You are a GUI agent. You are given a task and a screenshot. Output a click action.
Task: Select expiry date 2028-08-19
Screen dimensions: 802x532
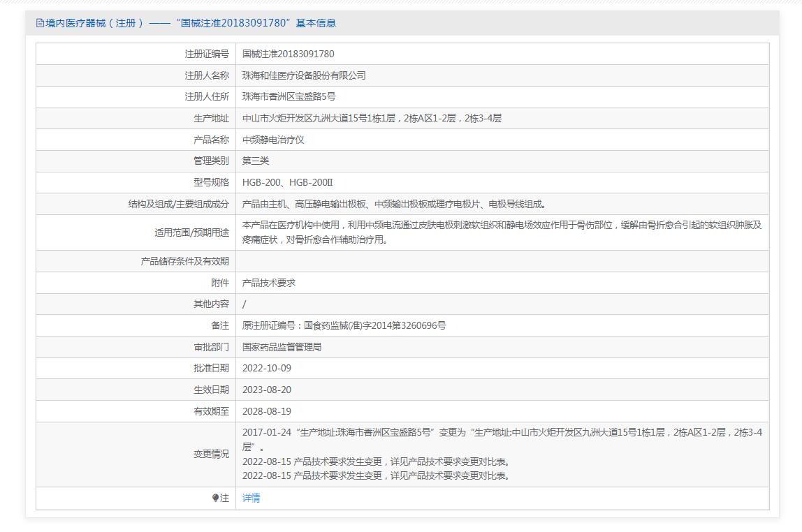266,411
